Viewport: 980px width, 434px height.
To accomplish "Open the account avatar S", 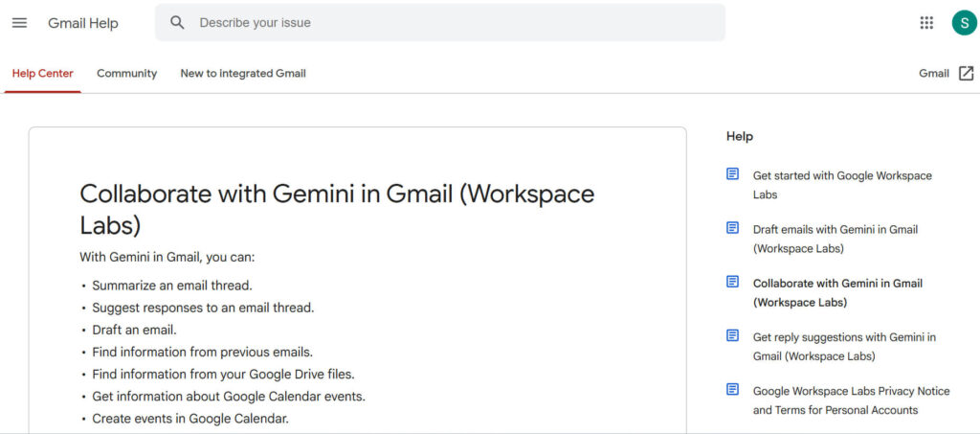I will [964, 22].
